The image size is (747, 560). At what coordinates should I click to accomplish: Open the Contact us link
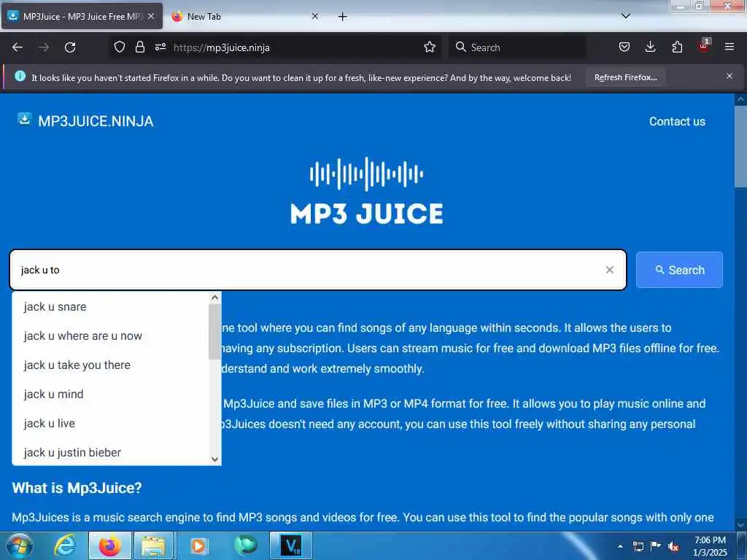[x=677, y=122]
